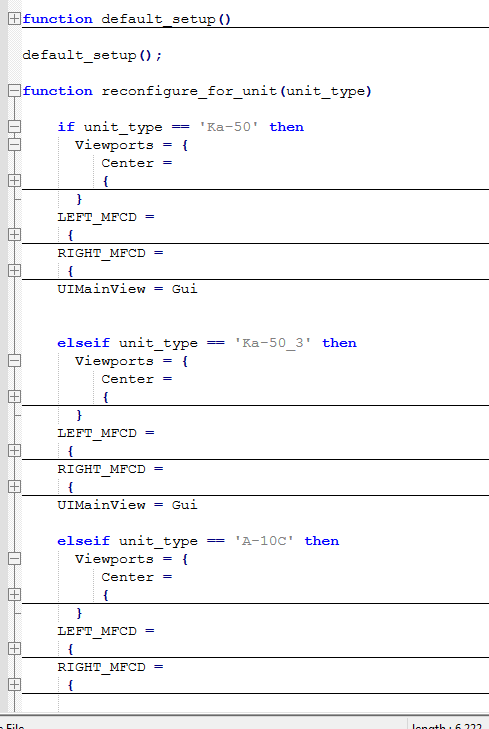489x729 pixels.
Task: Click the "if unit_type == 'Ka-50' then" line
Action: tap(180, 127)
